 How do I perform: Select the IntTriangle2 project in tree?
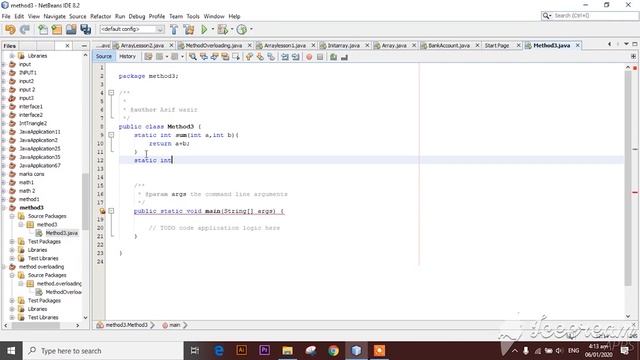point(33,123)
